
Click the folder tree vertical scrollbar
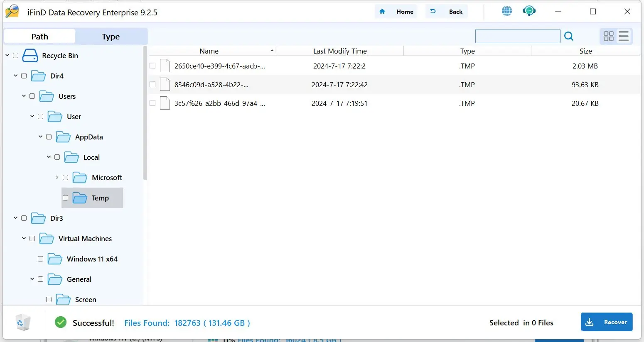click(x=145, y=113)
